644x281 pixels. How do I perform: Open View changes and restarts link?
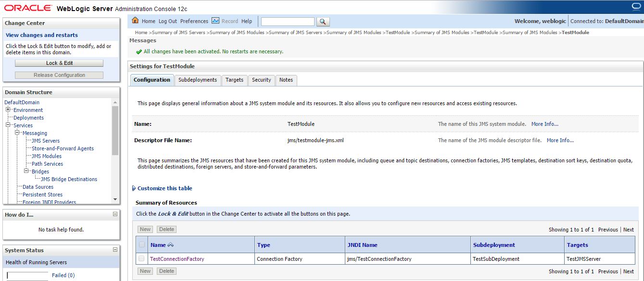pyautogui.click(x=42, y=35)
